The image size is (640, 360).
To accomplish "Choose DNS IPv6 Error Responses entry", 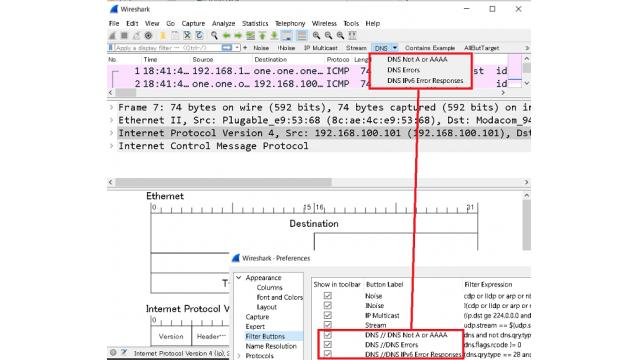I will pyautogui.click(x=425, y=80).
